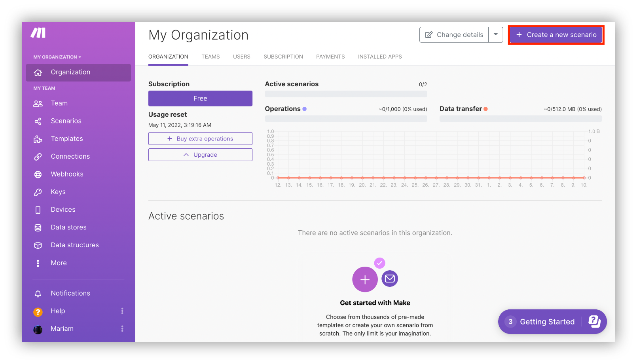Click Create a new scenario button

556,35
